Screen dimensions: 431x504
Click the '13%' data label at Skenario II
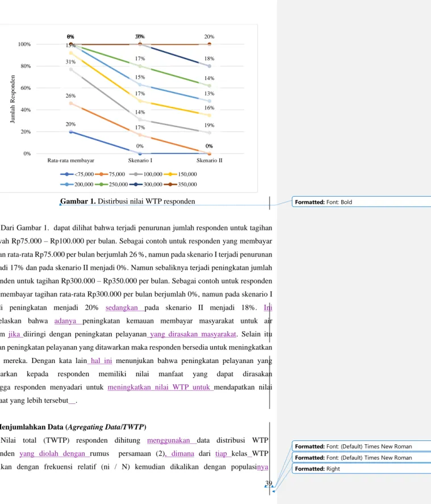[210, 94]
